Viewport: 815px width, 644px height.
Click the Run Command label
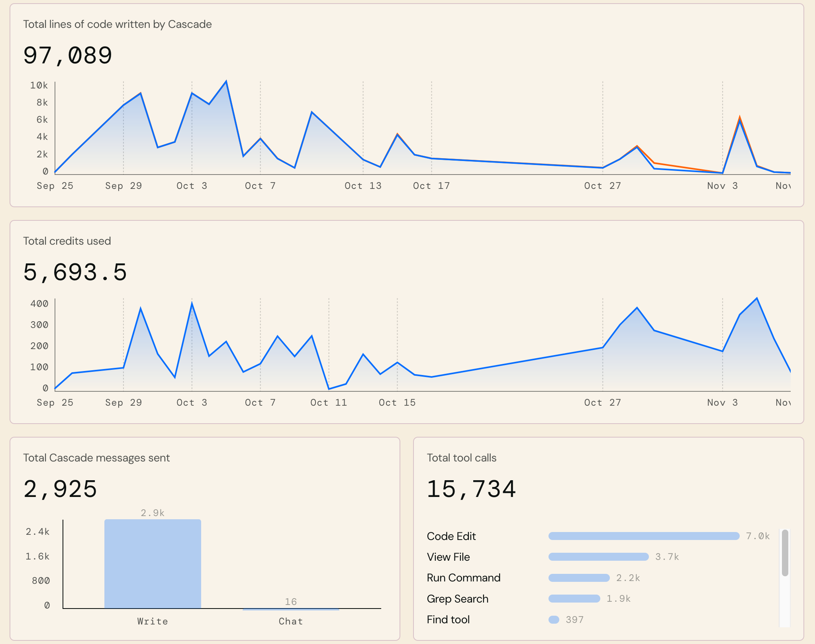[463, 578]
